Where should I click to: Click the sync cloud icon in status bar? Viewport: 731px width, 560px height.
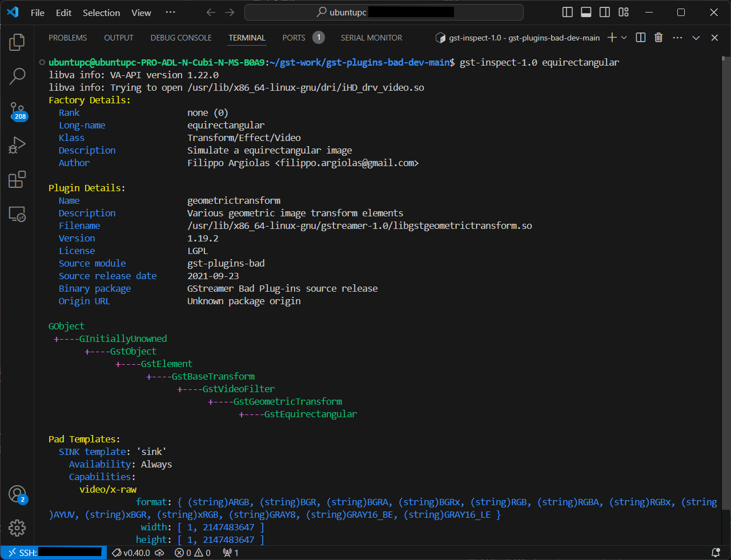tap(160, 553)
